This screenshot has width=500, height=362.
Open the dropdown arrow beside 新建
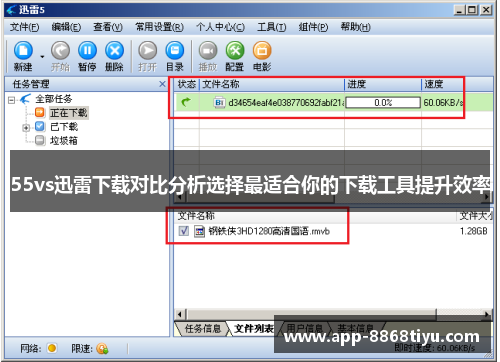pos(42,57)
